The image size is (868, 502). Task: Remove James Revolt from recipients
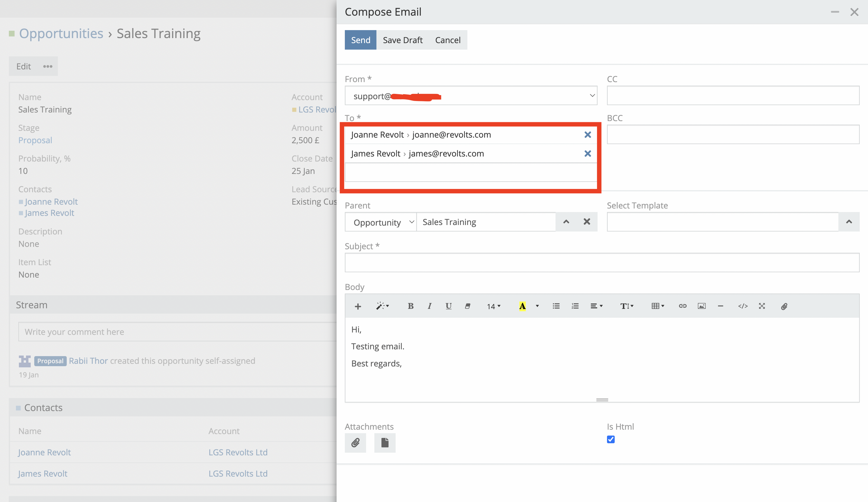(587, 154)
